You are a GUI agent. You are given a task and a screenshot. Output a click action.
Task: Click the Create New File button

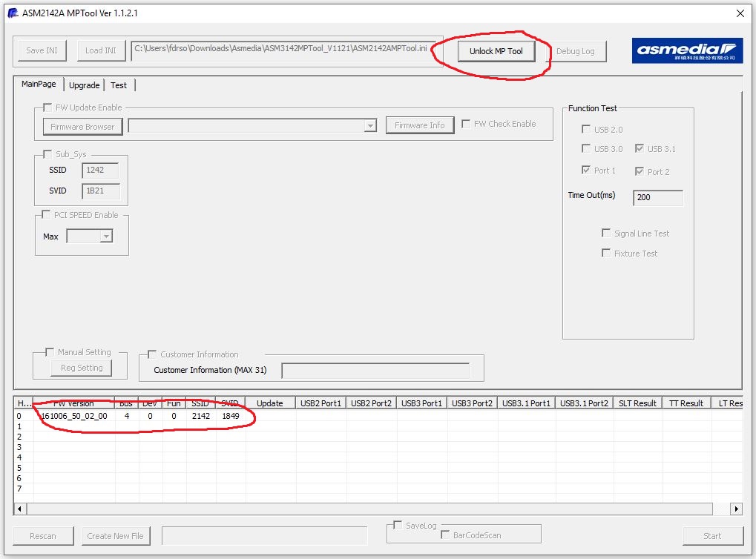pyautogui.click(x=116, y=536)
